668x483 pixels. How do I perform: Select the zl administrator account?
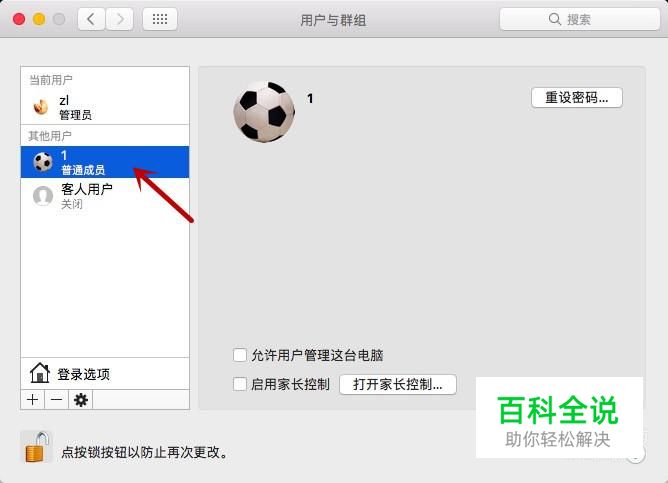tap(105, 106)
